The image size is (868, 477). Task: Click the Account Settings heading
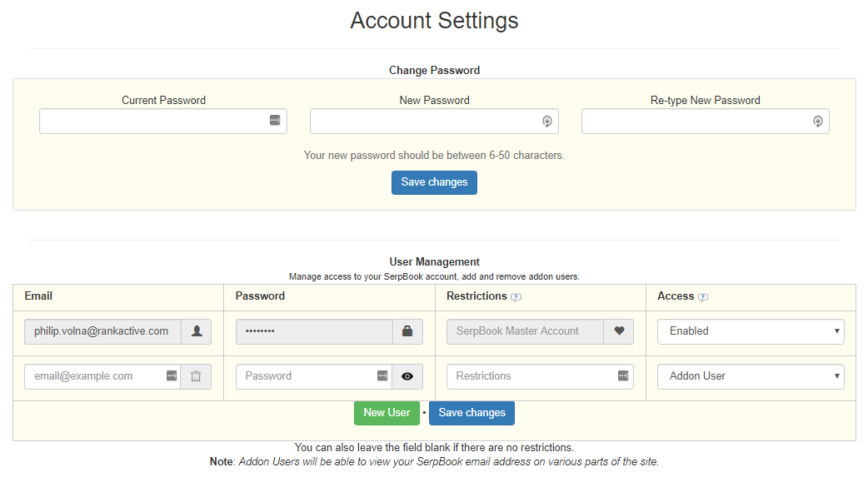click(434, 21)
